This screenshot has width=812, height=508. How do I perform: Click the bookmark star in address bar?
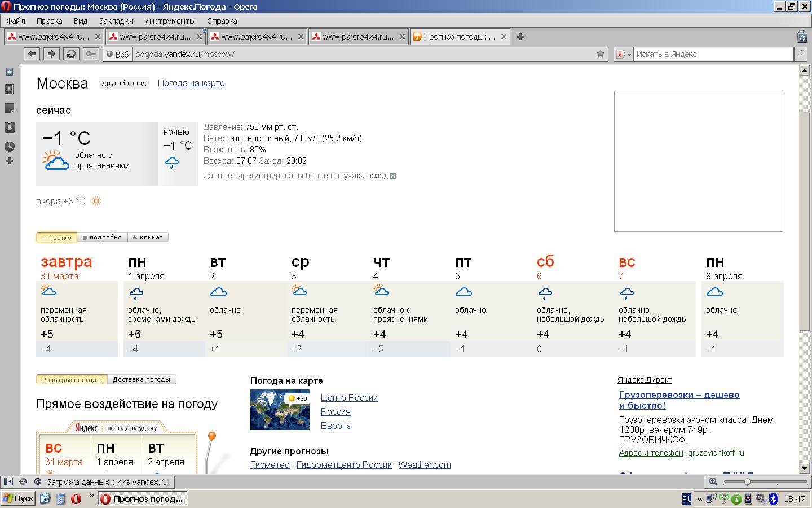coord(601,54)
